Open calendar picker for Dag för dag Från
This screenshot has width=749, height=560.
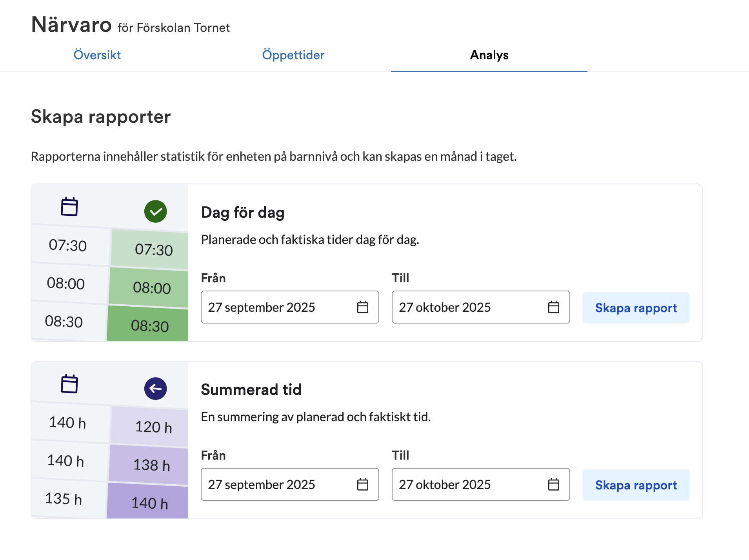pos(363,307)
